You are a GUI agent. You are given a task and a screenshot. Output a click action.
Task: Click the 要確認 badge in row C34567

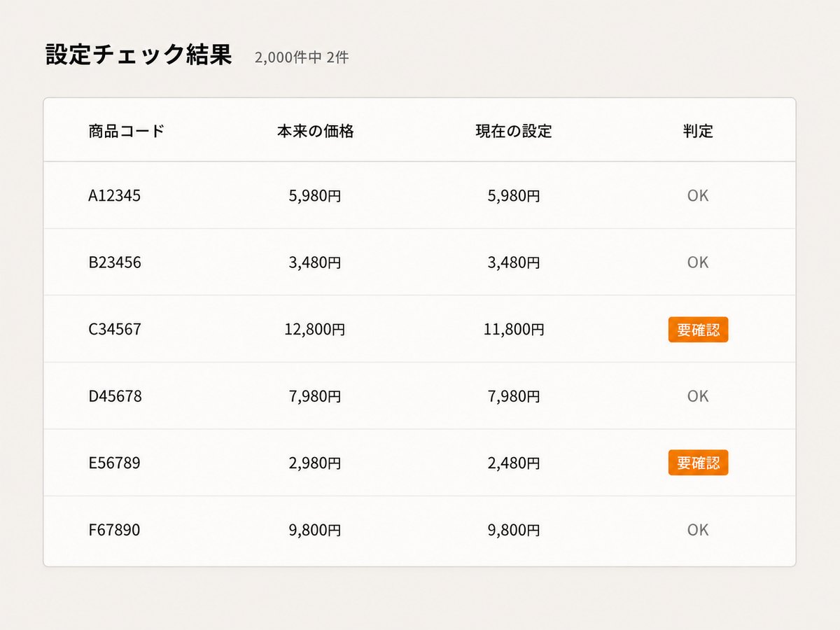(698, 329)
